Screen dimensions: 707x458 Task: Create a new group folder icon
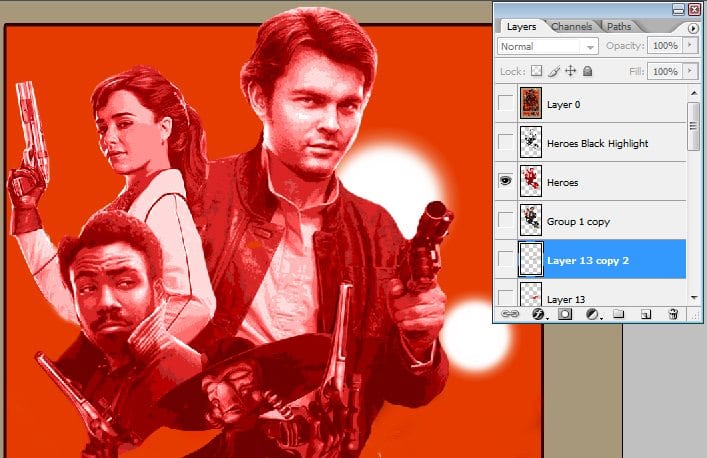click(x=619, y=314)
